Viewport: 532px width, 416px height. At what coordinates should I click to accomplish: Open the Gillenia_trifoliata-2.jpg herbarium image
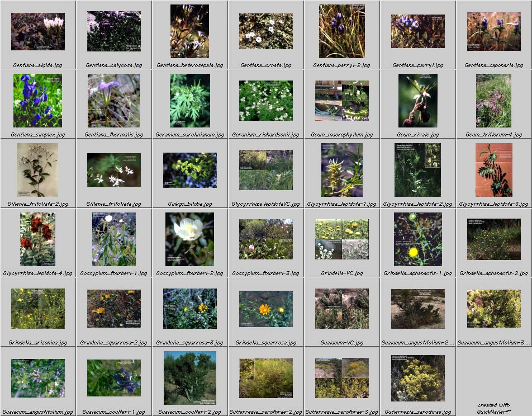pos(38,170)
